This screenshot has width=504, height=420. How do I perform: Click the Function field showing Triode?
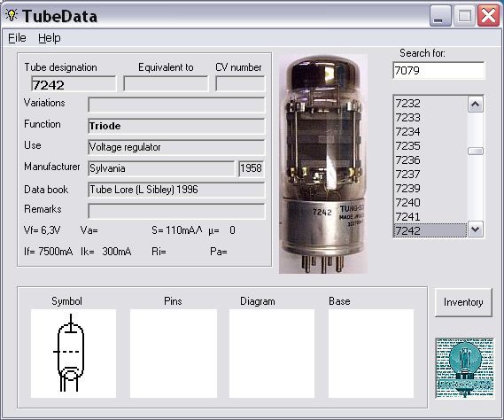coord(176,126)
